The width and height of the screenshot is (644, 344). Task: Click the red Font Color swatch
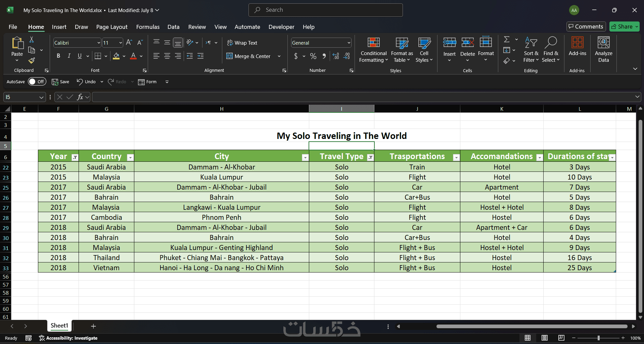133,56
